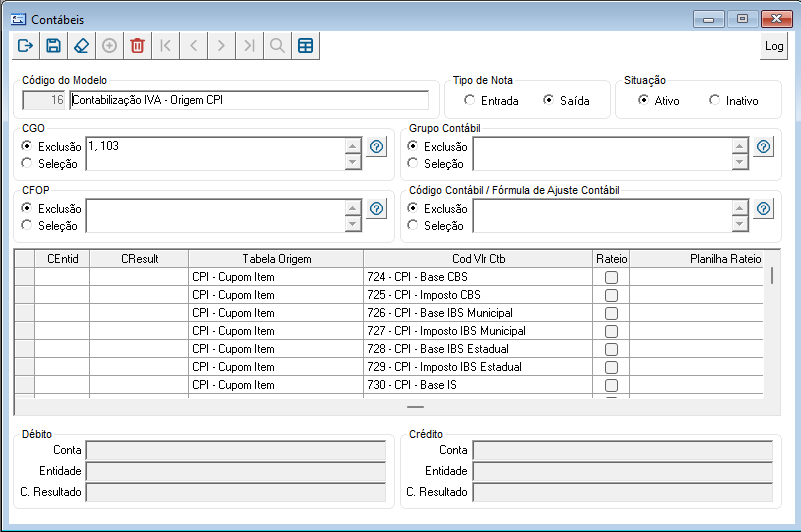Viewport: 801px width, 532px height.
Task: Check Rateio for 730 - CPI - Base IS
Action: click(x=611, y=385)
